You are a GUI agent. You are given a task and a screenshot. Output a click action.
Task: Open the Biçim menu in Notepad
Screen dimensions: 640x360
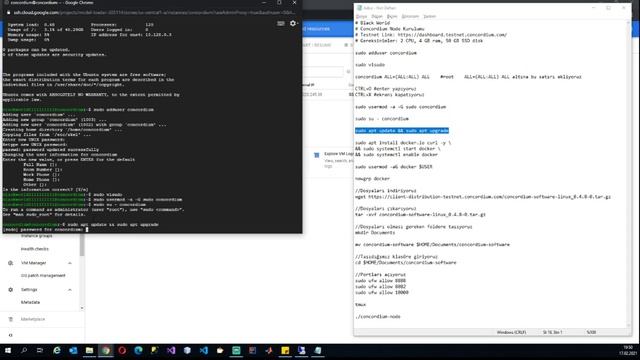pos(392,16)
